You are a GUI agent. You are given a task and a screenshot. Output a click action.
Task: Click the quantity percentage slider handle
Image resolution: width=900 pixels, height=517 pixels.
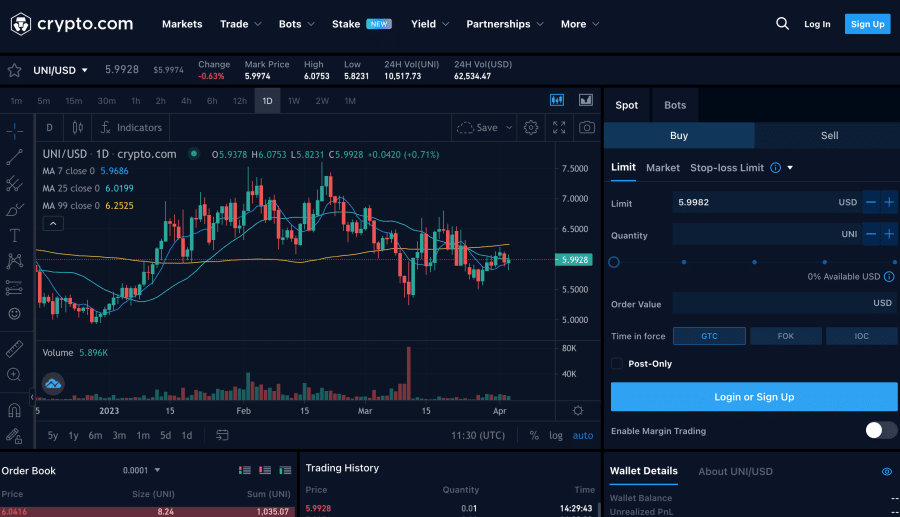[614, 262]
